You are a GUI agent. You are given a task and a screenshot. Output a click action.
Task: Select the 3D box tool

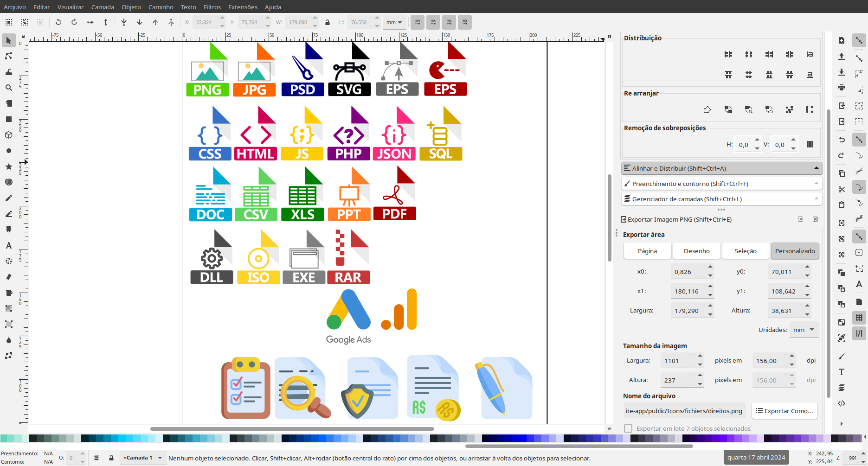[8, 135]
